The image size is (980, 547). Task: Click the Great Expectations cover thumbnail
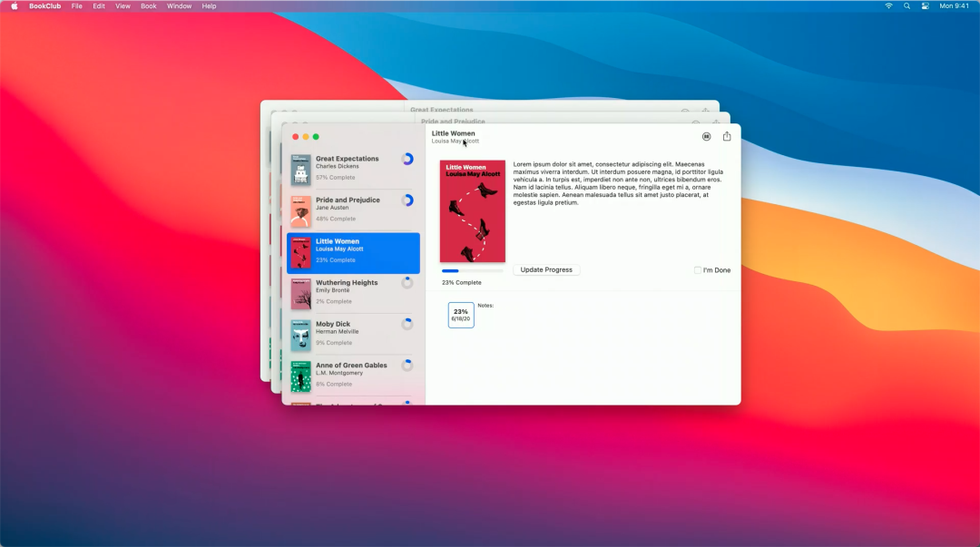300,170
